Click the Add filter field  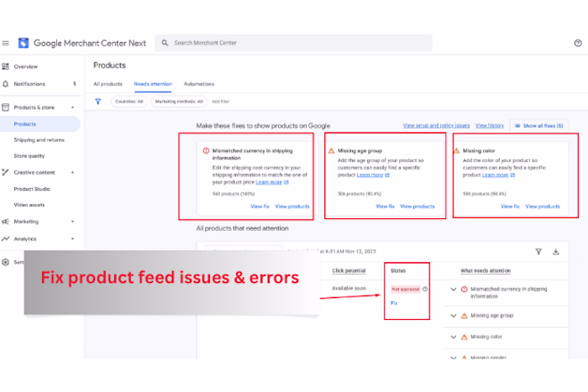220,102
